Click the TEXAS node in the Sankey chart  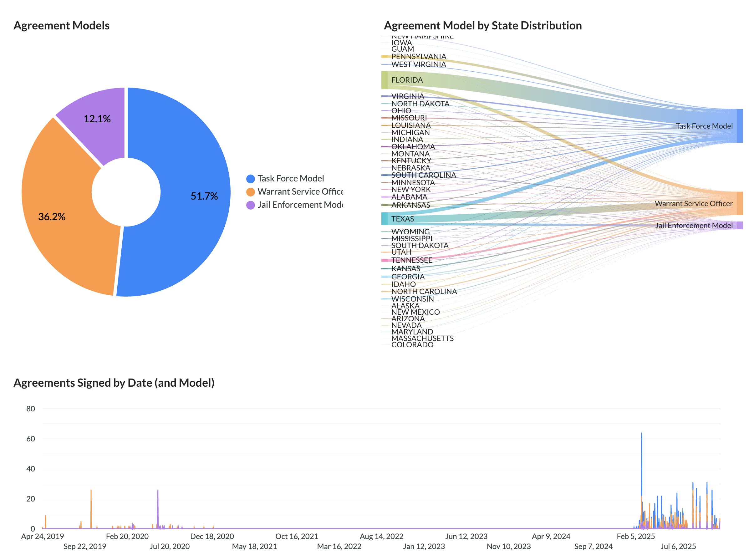(x=384, y=219)
